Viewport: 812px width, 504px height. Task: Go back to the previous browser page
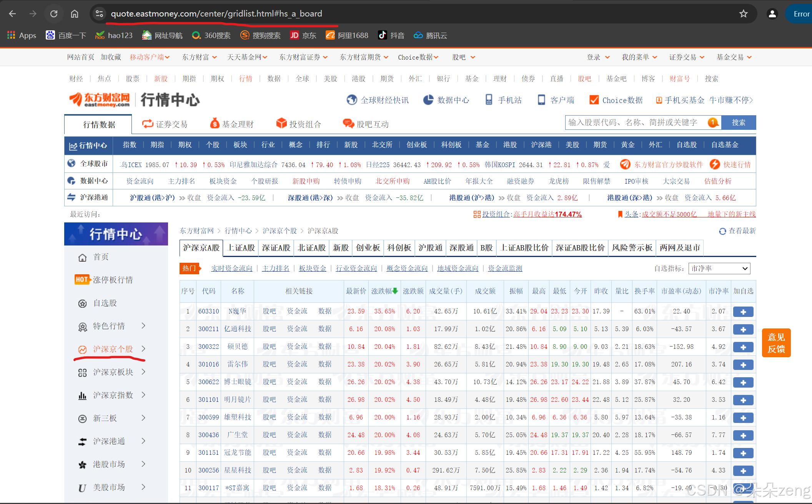coord(12,14)
